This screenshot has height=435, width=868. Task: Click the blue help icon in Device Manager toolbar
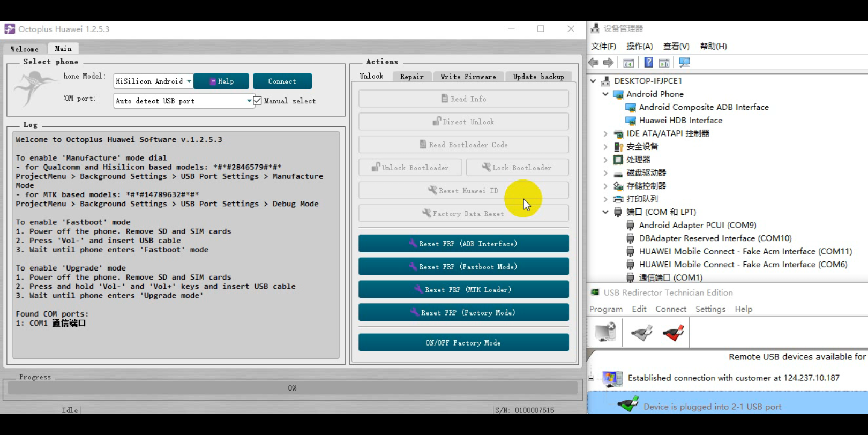click(648, 63)
